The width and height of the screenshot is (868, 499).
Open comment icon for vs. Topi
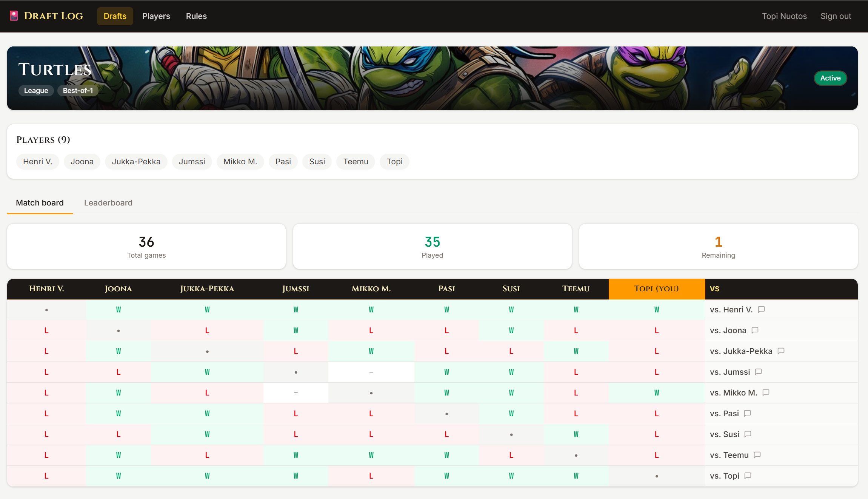(748, 476)
